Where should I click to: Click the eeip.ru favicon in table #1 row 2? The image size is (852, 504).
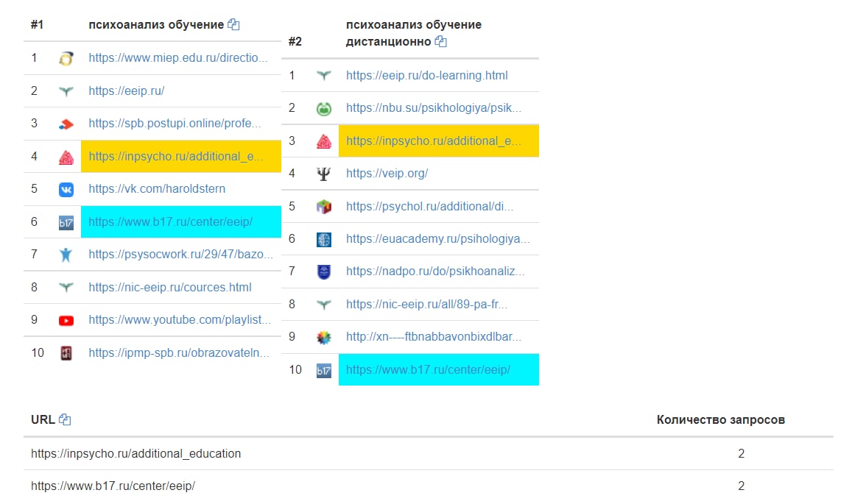point(66,91)
